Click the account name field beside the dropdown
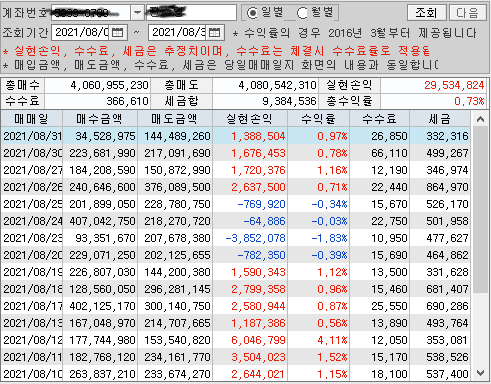This screenshot has height=384, width=491. pyautogui.click(x=191, y=13)
